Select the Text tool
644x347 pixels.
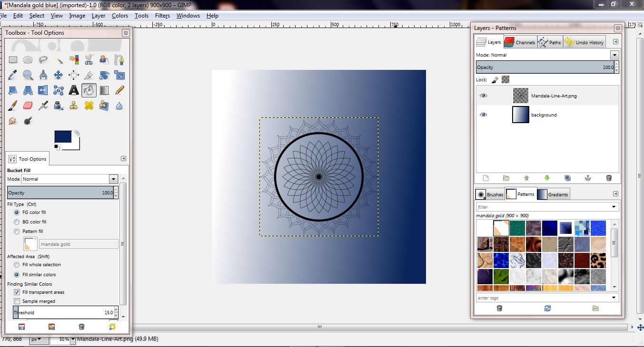click(74, 90)
